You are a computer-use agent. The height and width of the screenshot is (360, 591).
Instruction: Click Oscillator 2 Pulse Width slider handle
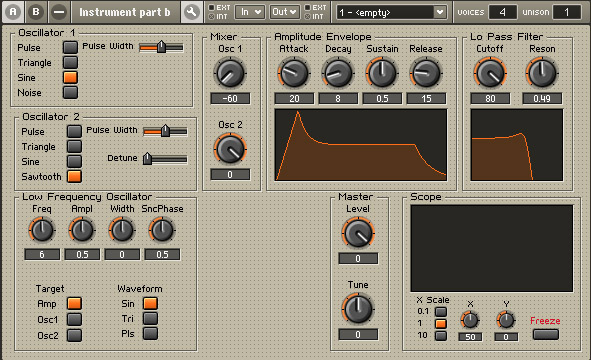[x=165, y=131]
